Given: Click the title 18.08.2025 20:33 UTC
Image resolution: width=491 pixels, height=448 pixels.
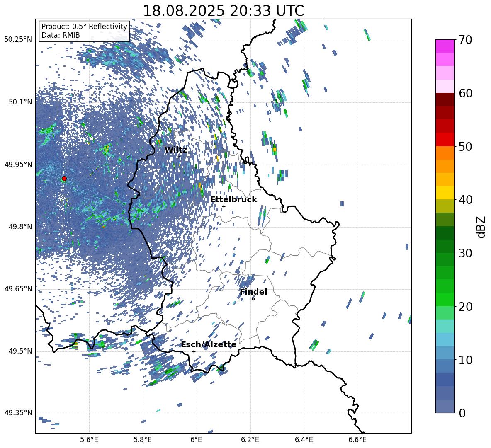Looking at the screenshot, I should point(224,11).
